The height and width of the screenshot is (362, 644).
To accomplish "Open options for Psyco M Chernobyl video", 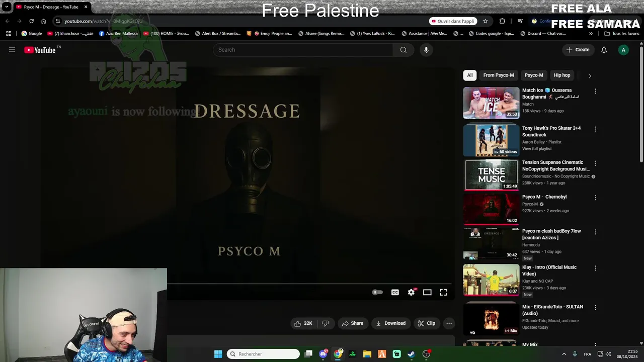I will [595, 198].
